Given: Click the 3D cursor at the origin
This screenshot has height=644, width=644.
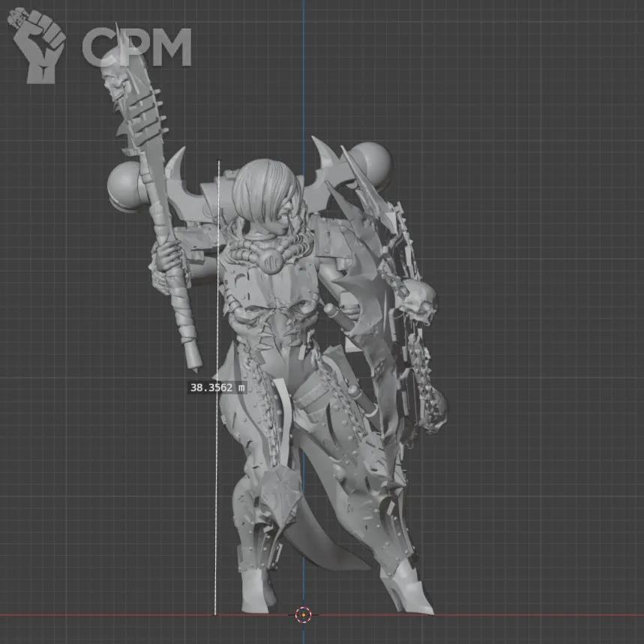Looking at the screenshot, I should (303, 615).
